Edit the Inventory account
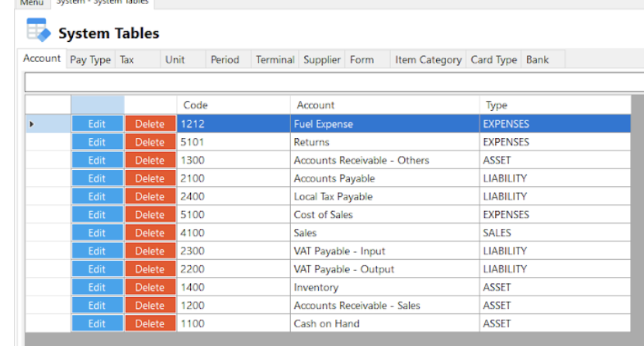The image size is (644, 346). pos(97,287)
